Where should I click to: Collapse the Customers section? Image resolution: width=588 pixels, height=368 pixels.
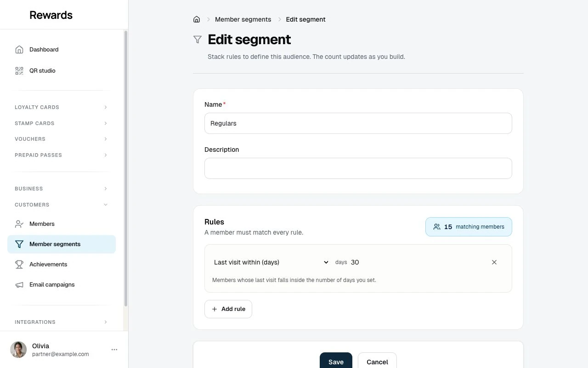point(61,205)
